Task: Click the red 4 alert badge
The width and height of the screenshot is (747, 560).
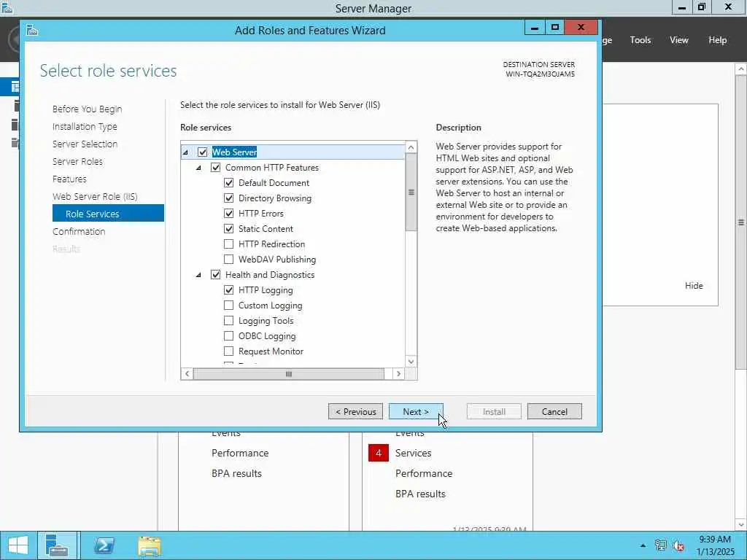Action: [x=379, y=453]
